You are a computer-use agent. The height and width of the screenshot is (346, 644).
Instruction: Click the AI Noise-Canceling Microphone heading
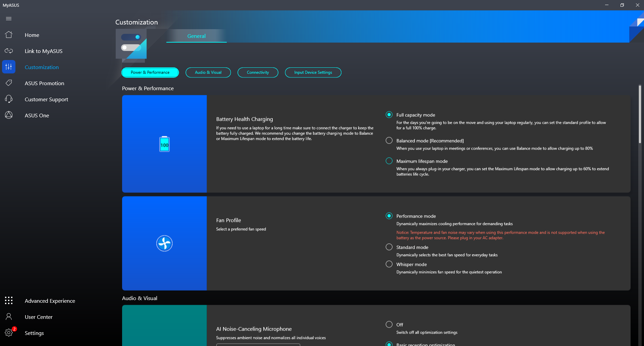pos(254,329)
